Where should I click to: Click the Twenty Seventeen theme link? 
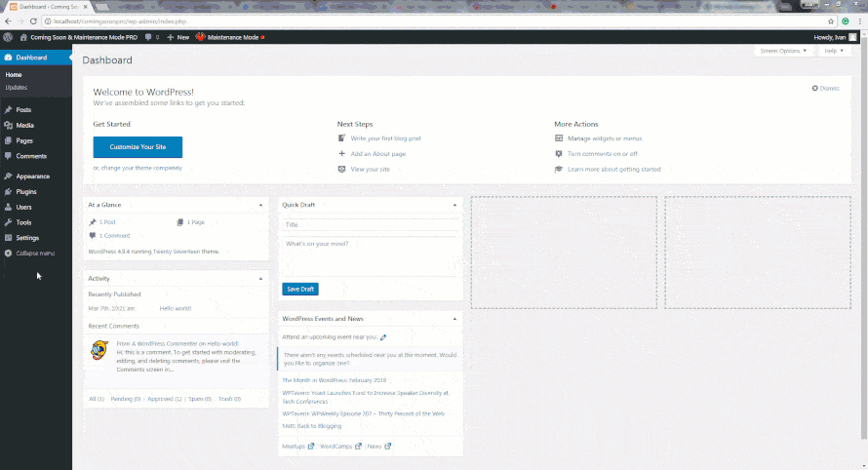click(x=177, y=252)
